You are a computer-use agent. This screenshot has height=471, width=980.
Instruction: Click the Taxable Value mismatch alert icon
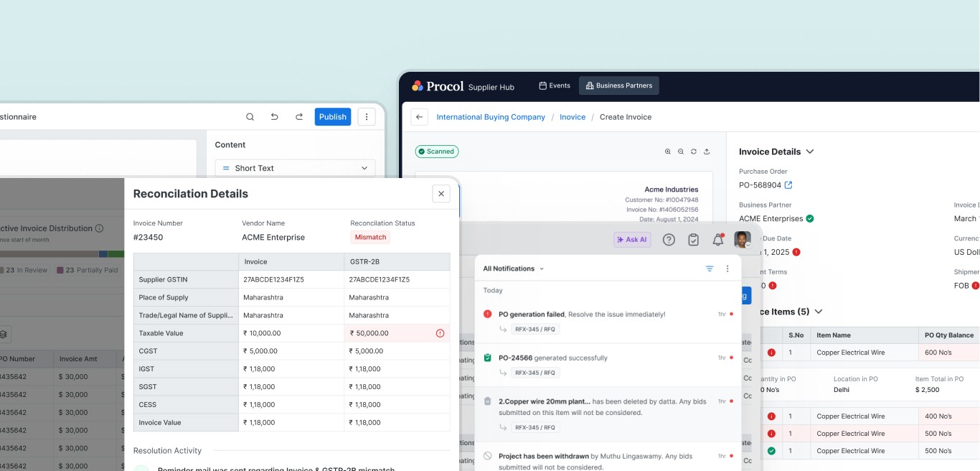[x=440, y=333]
